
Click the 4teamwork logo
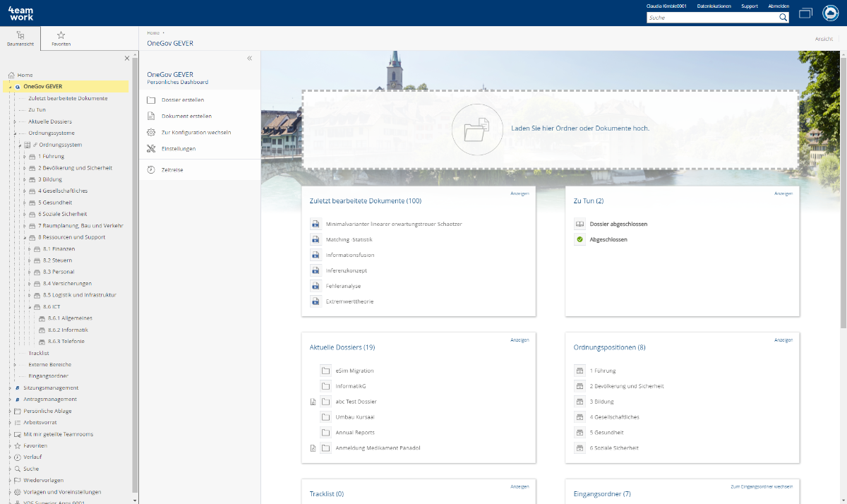pos(20,13)
